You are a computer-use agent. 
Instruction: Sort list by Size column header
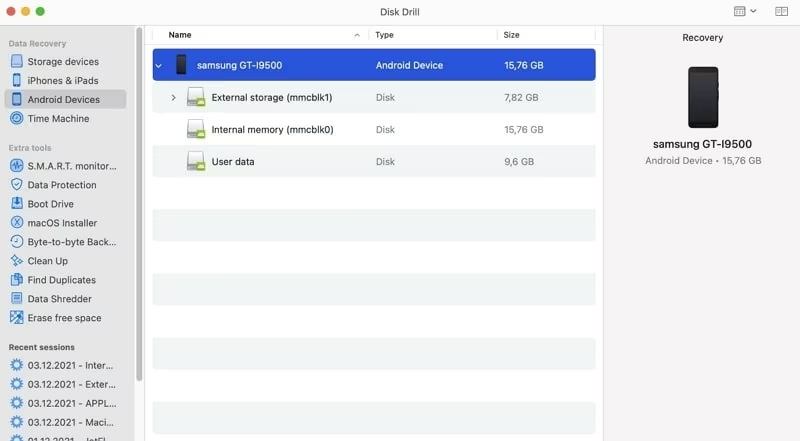tap(511, 35)
